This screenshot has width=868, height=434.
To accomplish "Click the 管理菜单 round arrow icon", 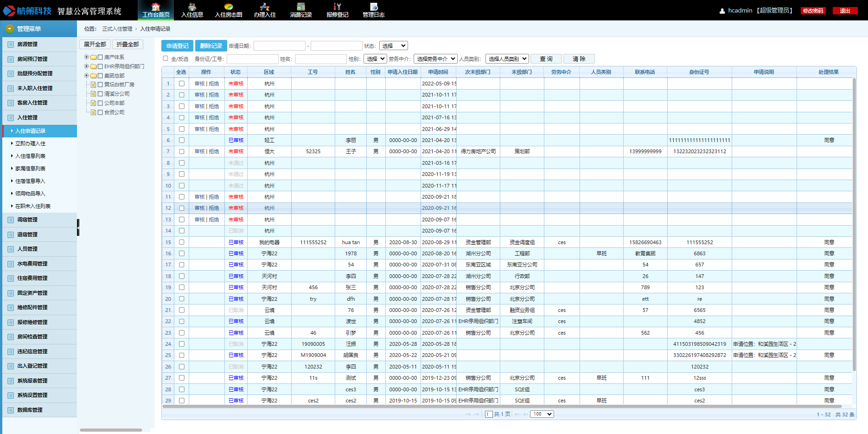I will (9, 29).
